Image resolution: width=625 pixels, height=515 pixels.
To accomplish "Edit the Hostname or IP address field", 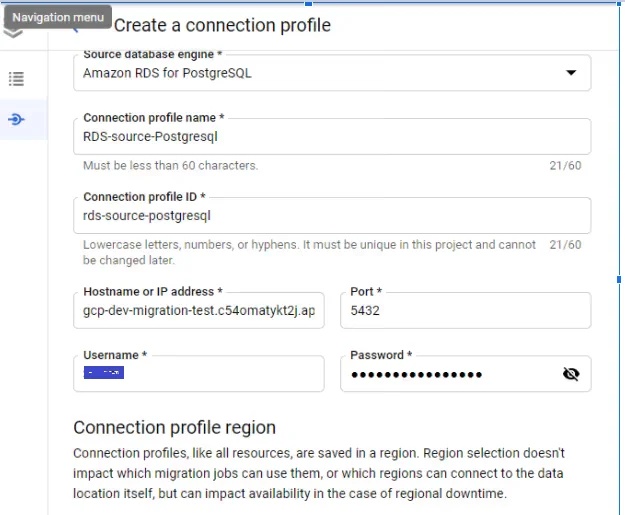I will coord(198,311).
